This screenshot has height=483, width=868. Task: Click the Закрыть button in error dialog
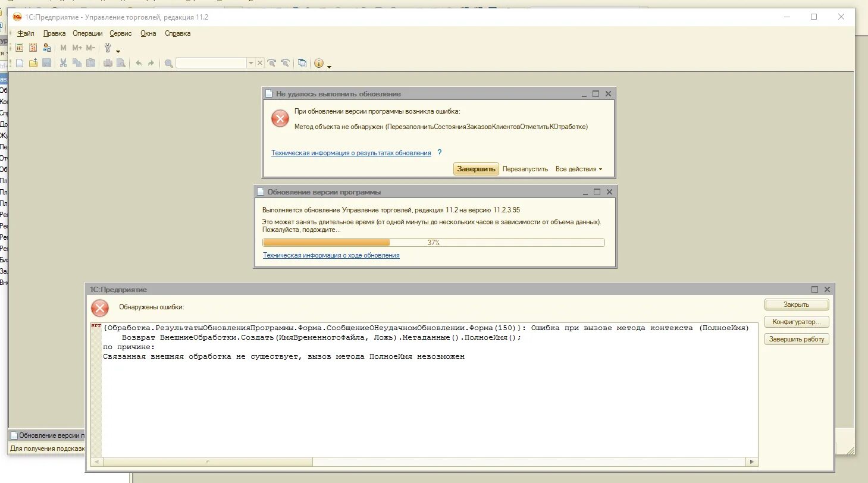797,305
